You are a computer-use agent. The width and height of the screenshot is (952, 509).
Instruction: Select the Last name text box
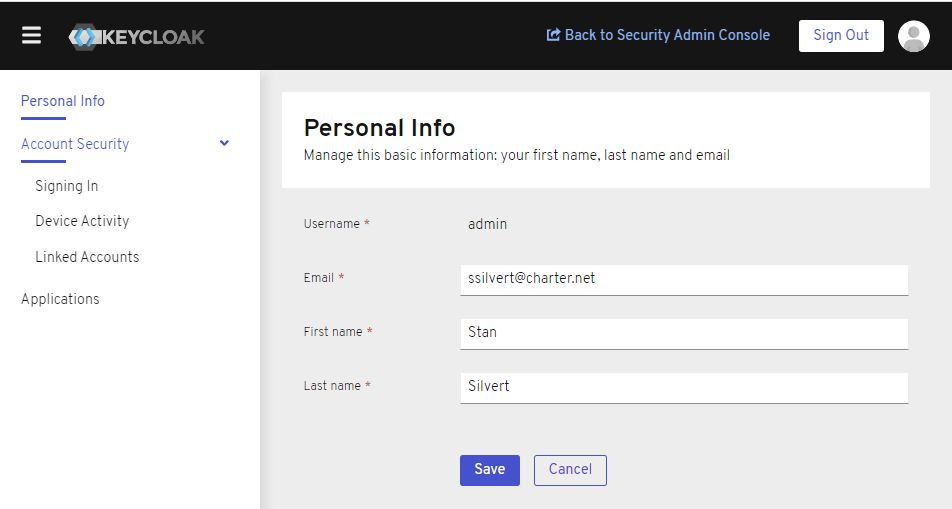coord(683,387)
